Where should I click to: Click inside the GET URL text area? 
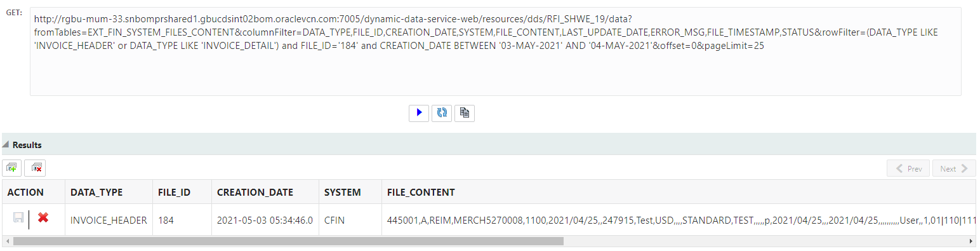(x=495, y=51)
